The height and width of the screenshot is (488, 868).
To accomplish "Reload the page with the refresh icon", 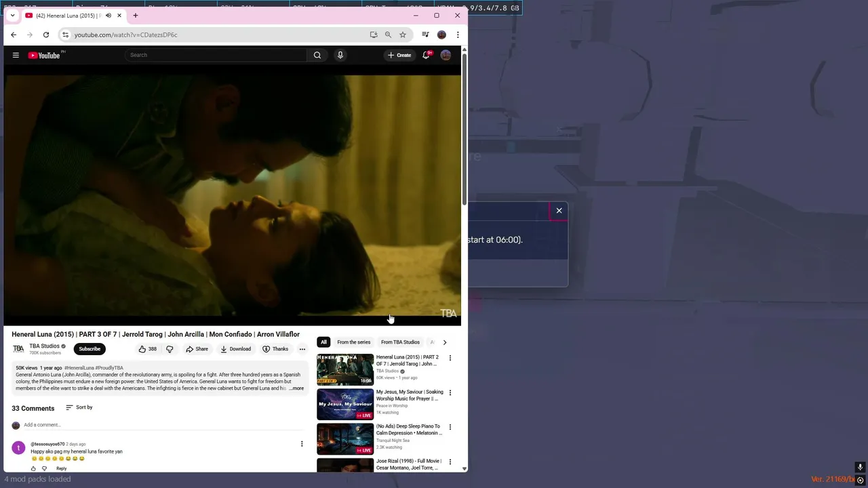I will pyautogui.click(x=46, y=35).
